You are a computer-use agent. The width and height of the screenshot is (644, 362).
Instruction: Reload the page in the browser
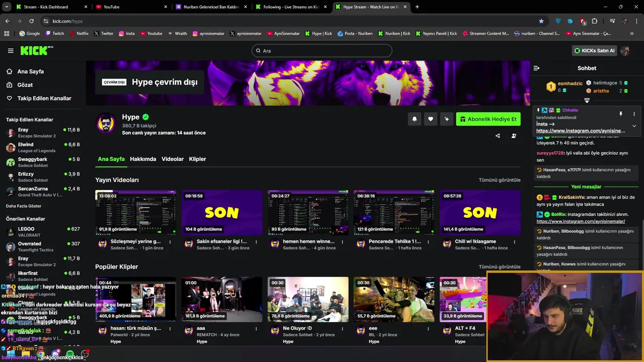click(31, 21)
